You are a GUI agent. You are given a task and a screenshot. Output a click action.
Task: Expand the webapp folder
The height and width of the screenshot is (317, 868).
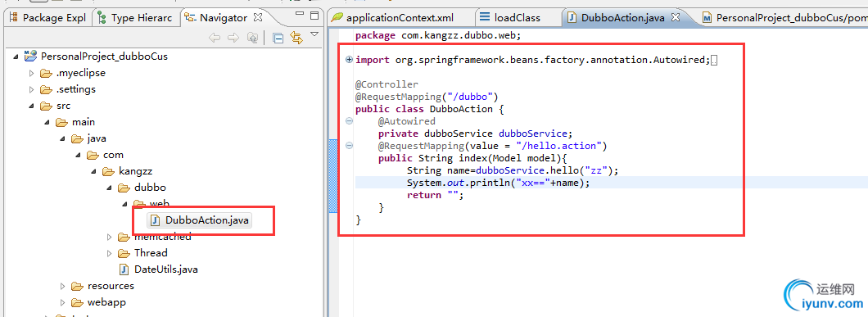tap(63, 302)
